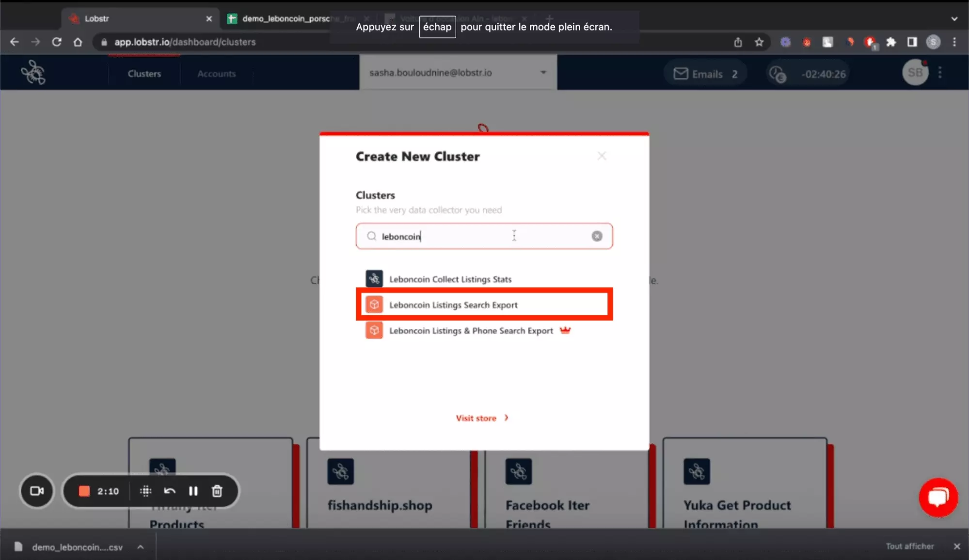
Task: Close the Create New Cluster dialog
Action: pyautogui.click(x=602, y=156)
